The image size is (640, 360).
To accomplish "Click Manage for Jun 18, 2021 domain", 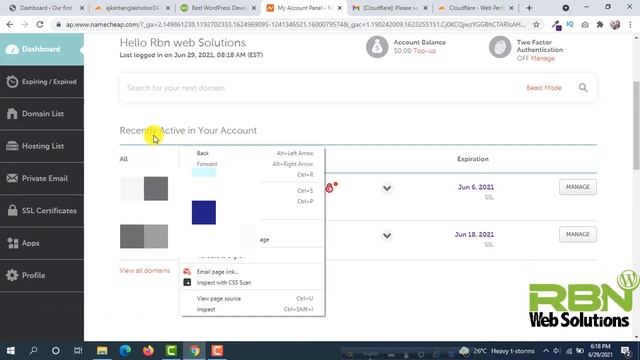I will point(578,234).
